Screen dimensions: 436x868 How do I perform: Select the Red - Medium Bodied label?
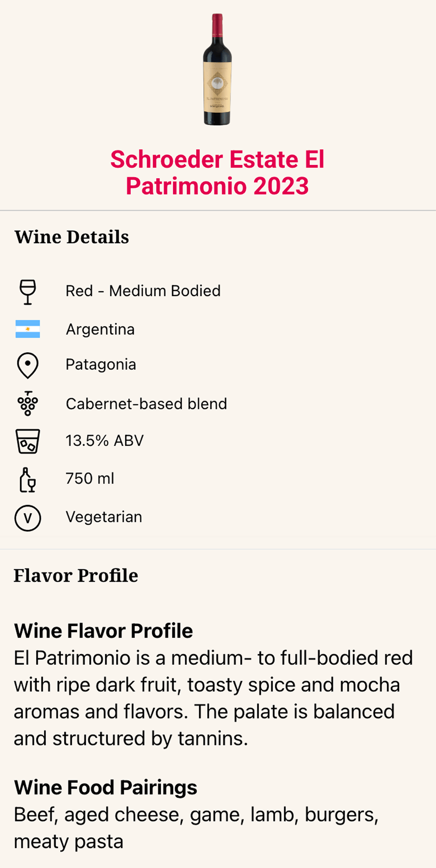pos(143,291)
